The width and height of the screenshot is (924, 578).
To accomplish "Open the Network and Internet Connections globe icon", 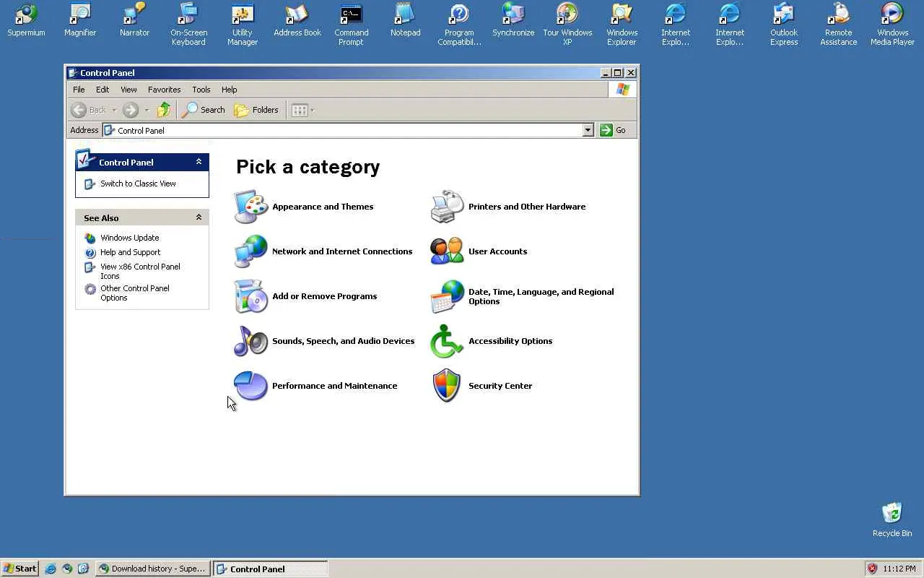I will [x=250, y=251].
